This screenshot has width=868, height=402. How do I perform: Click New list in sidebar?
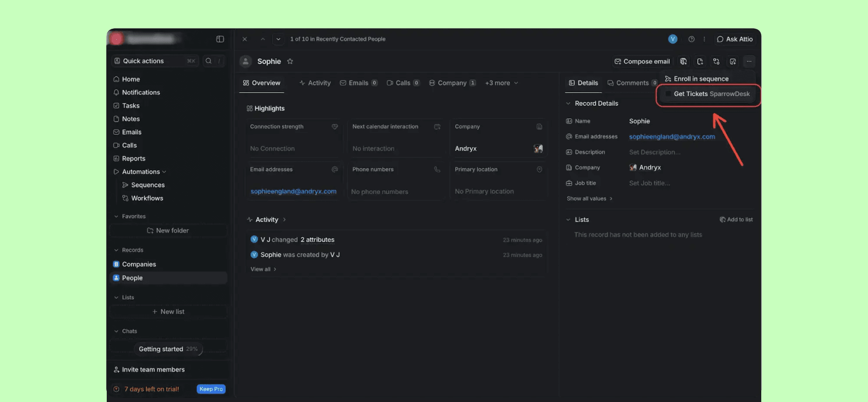[168, 312]
